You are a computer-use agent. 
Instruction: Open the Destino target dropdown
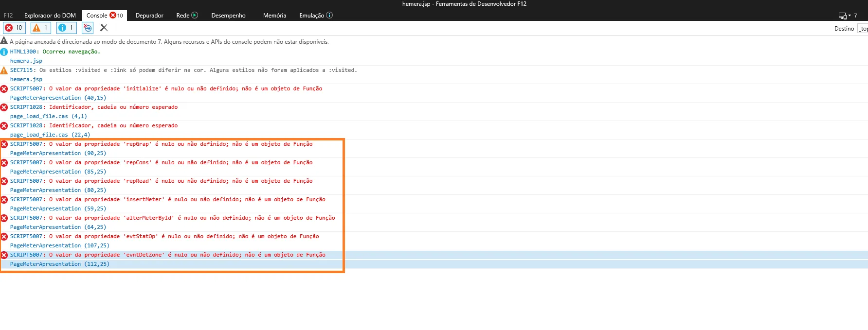[x=863, y=29]
